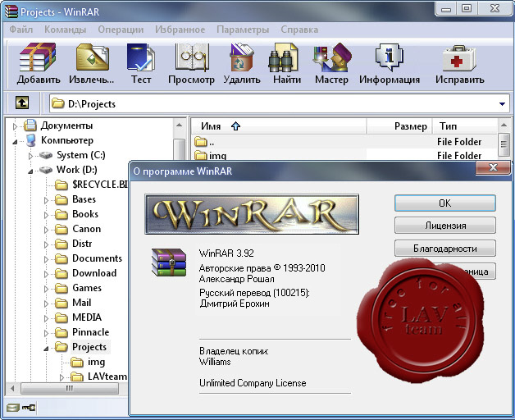Screen dimensions: 515x420
Task: Open the address bar path dropdown arrow
Action: point(502,104)
